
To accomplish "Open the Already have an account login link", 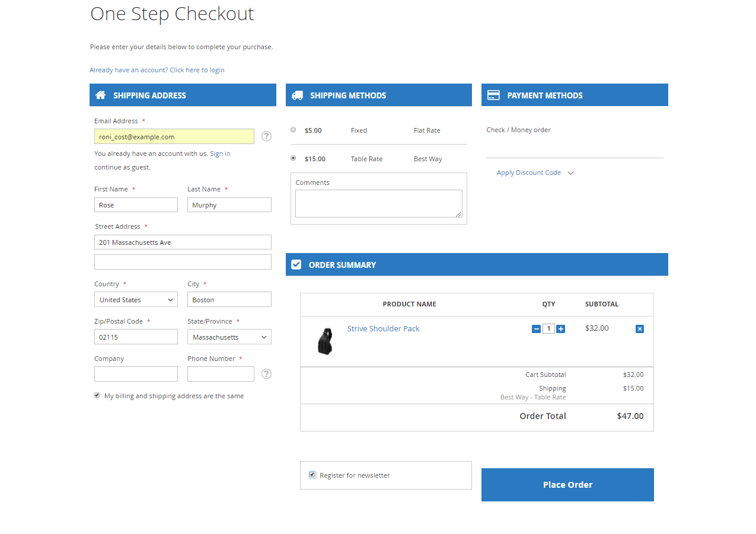I will tap(157, 70).
